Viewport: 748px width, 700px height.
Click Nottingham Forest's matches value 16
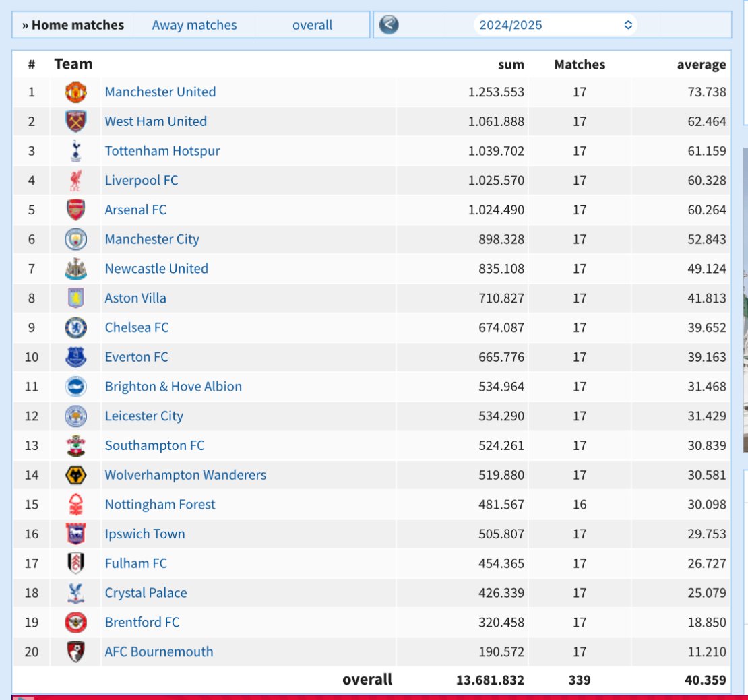580,505
